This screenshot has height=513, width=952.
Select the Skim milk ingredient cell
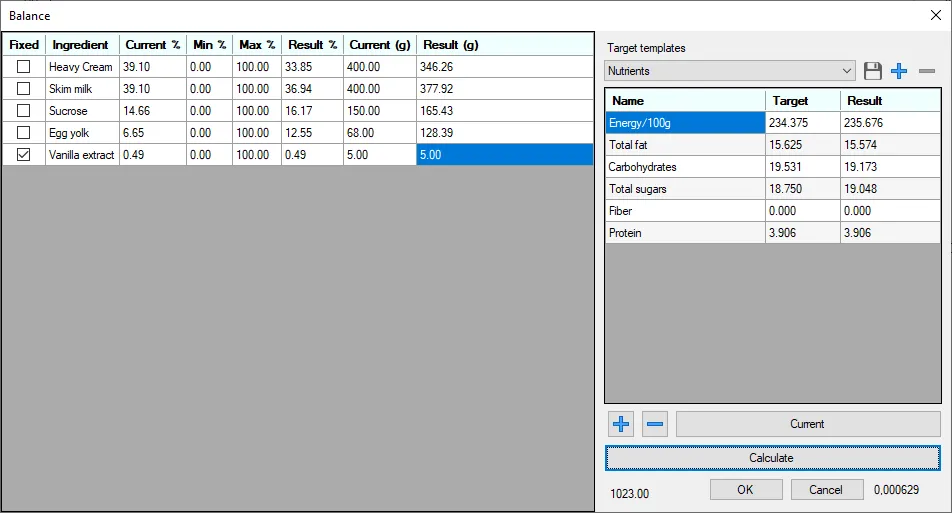[82, 89]
